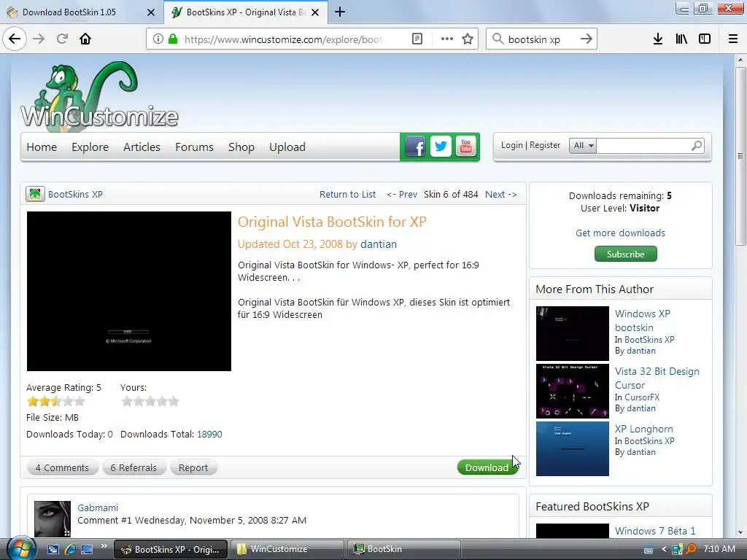The height and width of the screenshot is (560, 747).
Task: Open the Windows Start orb
Action: 21,549
